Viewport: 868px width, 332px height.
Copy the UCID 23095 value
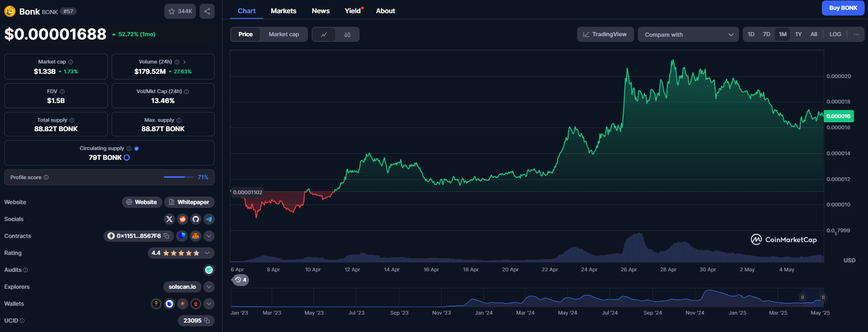coord(207,321)
